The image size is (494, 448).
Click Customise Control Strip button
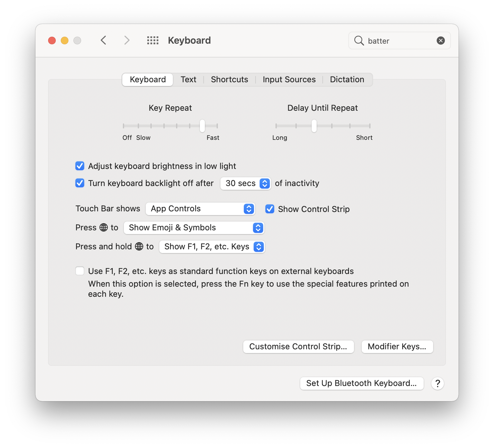click(x=298, y=346)
